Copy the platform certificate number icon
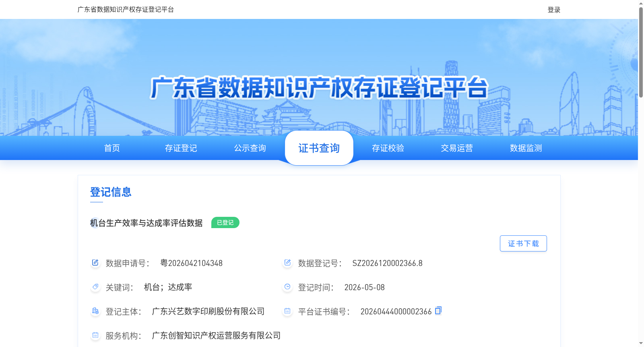Viewport: 644px width, 347px height. pos(438,310)
